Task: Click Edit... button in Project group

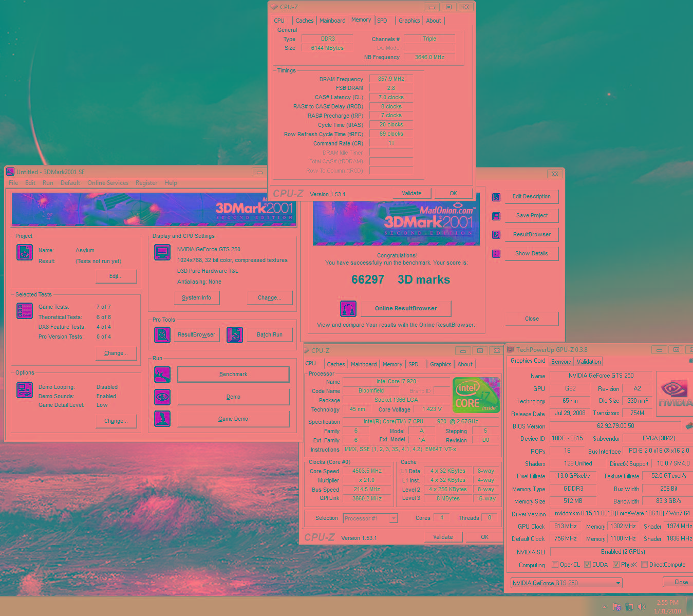Action: click(x=116, y=276)
